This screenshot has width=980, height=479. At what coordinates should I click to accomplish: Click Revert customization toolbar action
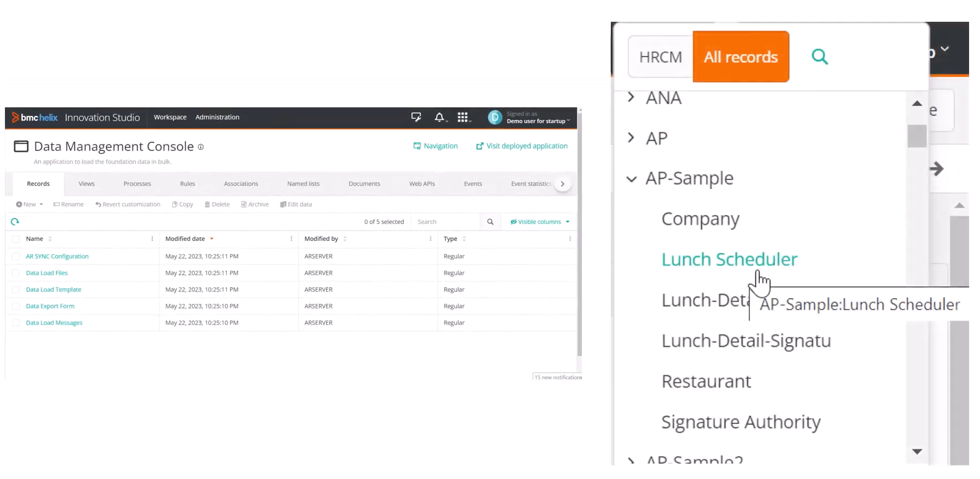tap(128, 204)
